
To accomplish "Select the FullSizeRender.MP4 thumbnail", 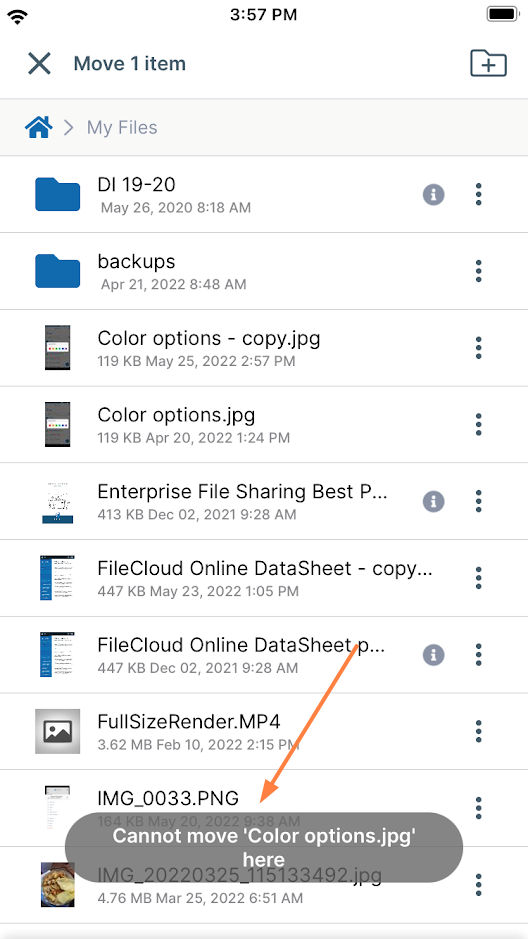I will 57,731.
